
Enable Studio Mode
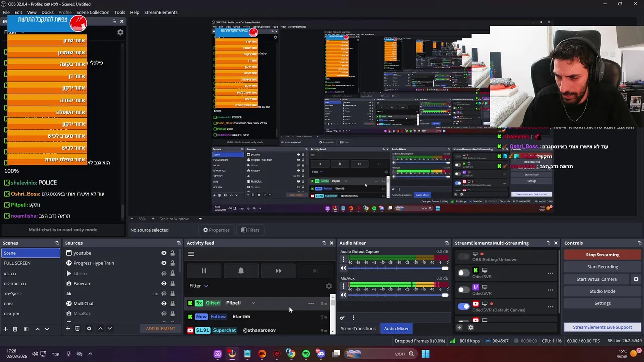coord(602,291)
